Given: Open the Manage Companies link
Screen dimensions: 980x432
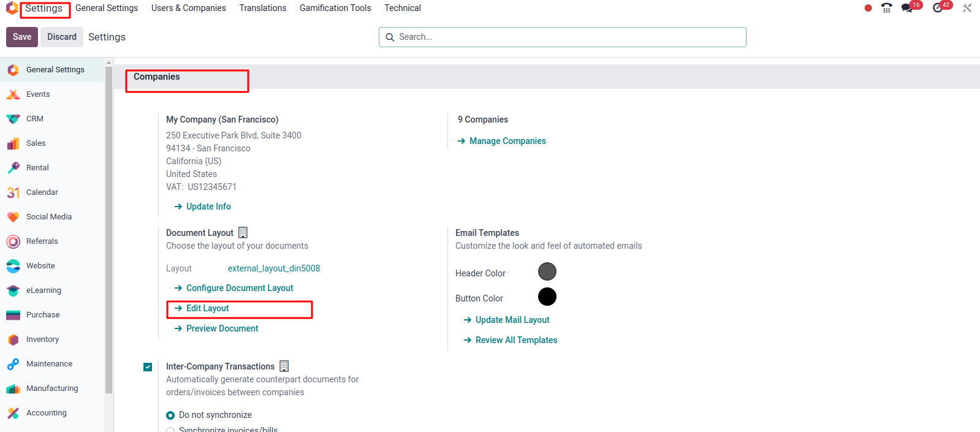Looking at the screenshot, I should click(x=502, y=141).
